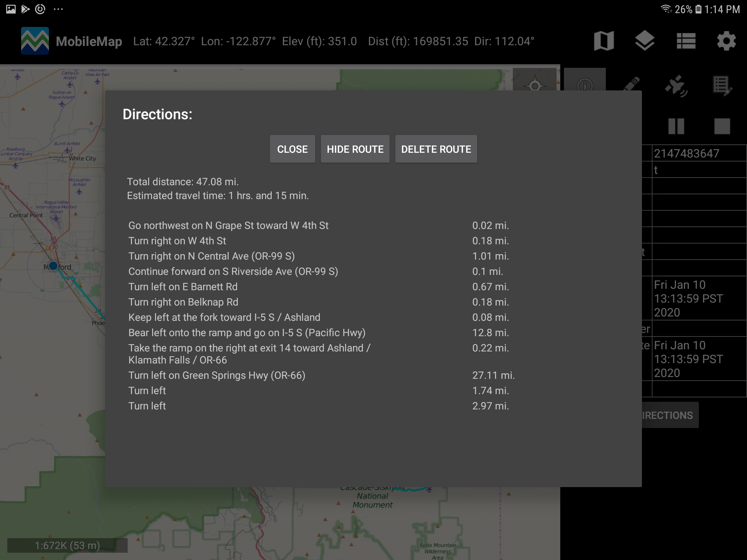The image size is (747, 560).
Task: Tap the I-5 S Pacific Hwy step
Action: [247, 332]
